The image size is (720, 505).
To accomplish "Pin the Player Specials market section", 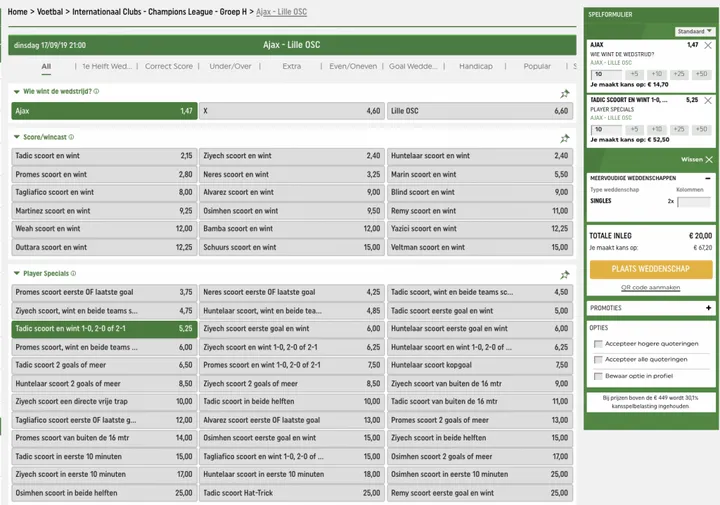I will 565,274.
